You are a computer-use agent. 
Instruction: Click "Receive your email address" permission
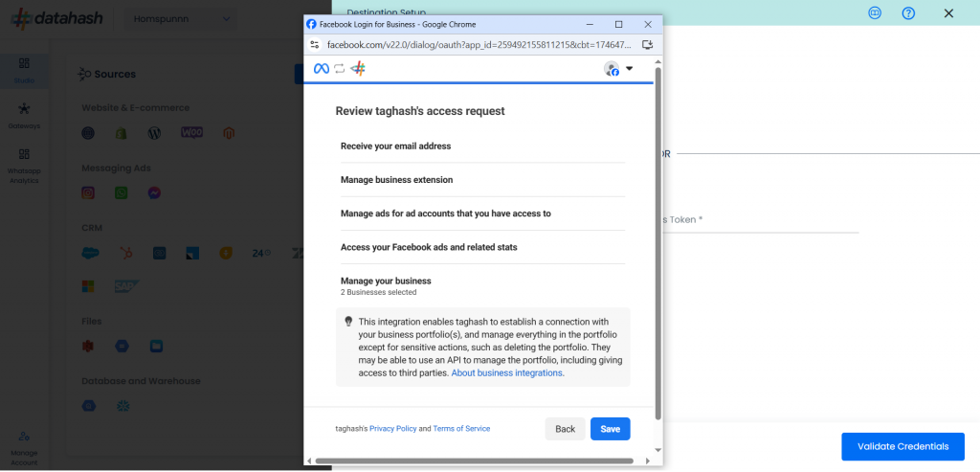(x=395, y=146)
